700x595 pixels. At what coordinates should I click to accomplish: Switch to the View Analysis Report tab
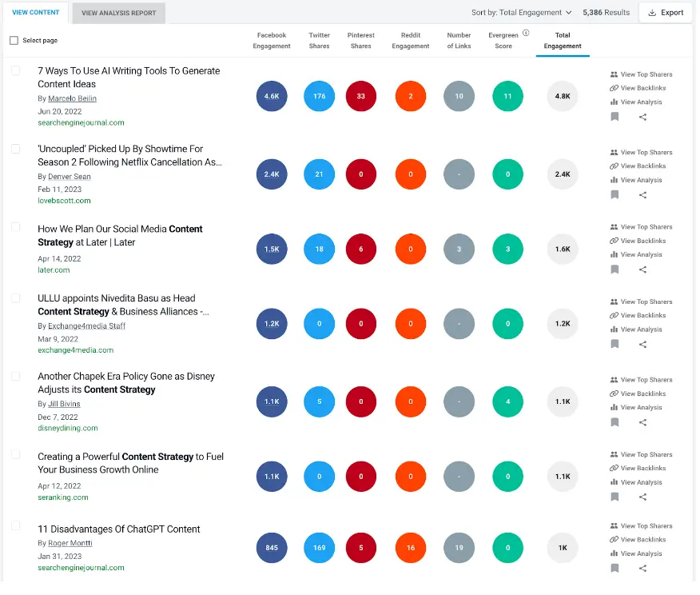tap(117, 13)
